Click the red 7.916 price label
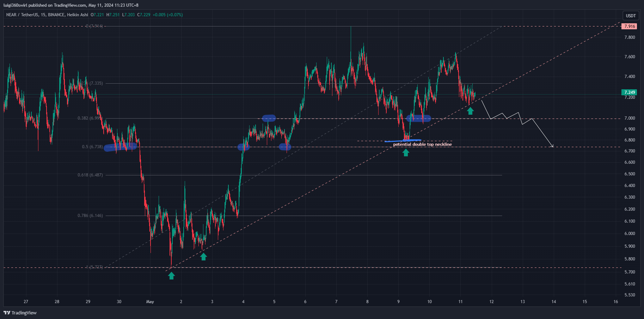This screenshot has width=644, height=319. point(630,26)
